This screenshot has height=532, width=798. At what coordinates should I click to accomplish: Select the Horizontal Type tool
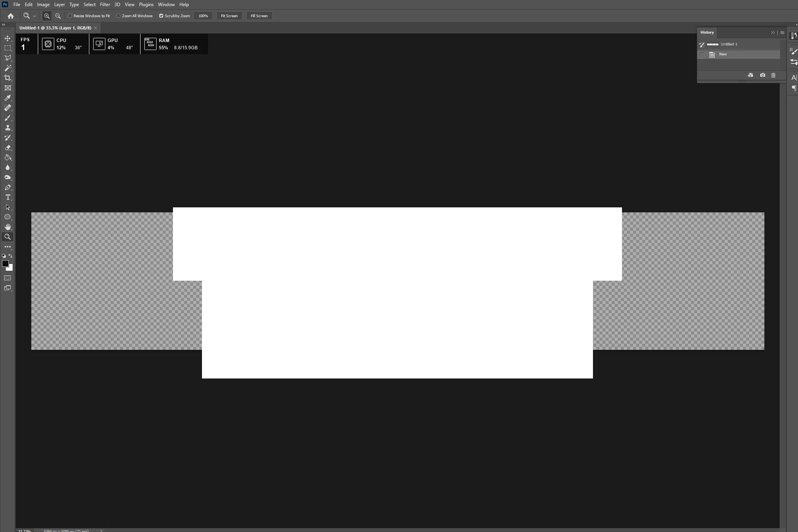click(x=8, y=197)
